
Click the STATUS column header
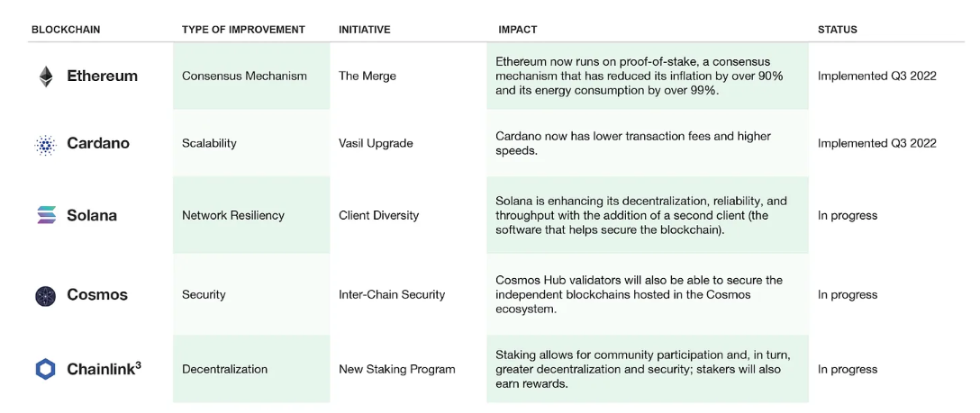(838, 30)
